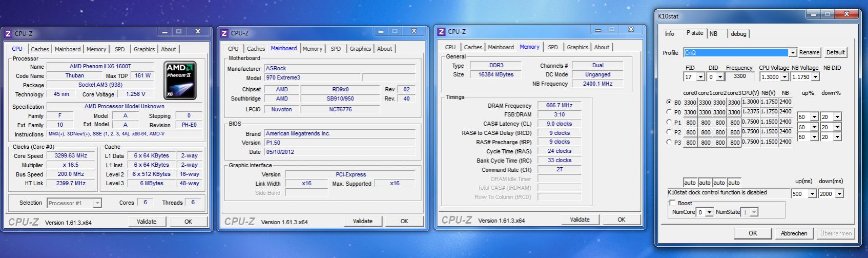Open the Profile dropdown showing CnQ
Image resolution: width=868 pixels, height=258 pixels.
793,52
